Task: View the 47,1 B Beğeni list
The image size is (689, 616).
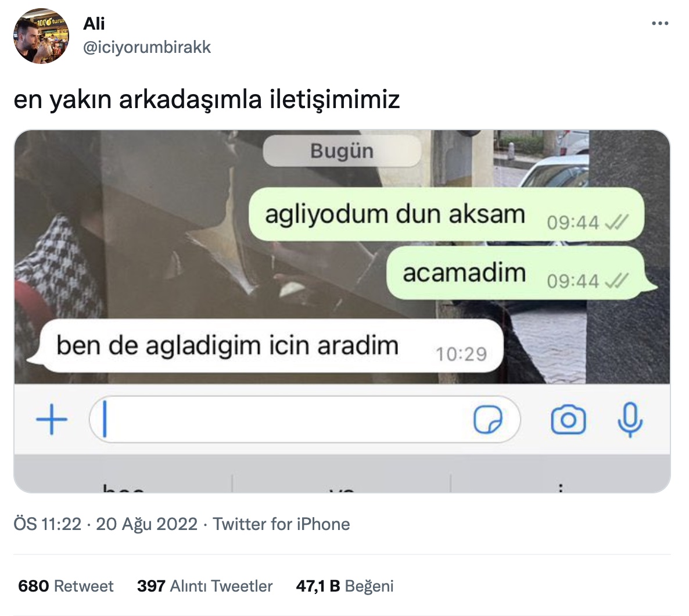Action: pos(345,586)
